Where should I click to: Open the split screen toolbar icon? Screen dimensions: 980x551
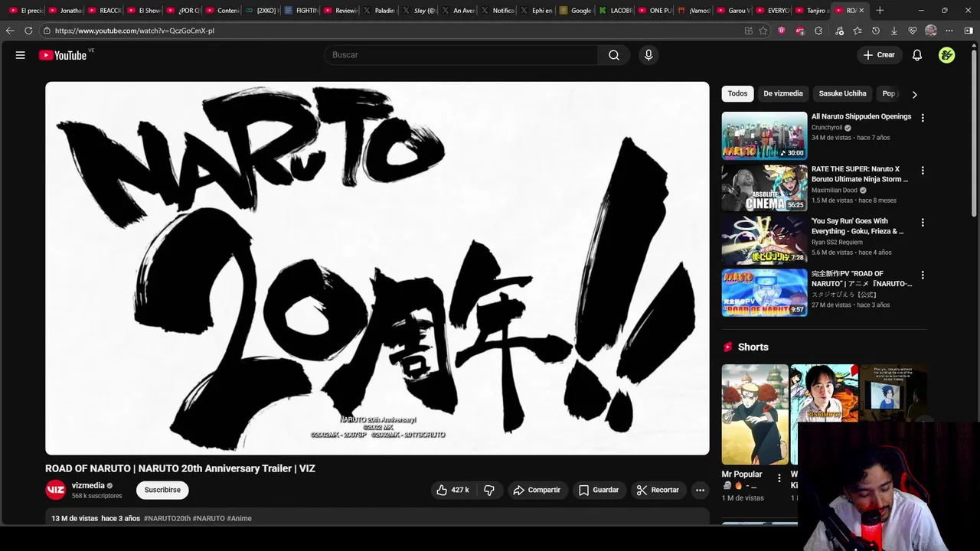(749, 31)
